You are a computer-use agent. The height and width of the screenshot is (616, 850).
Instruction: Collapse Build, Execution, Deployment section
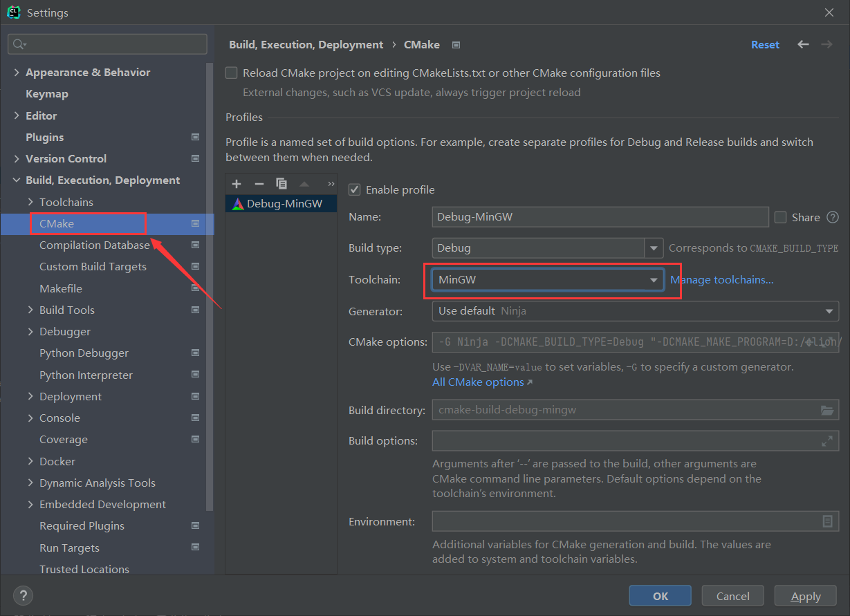pyautogui.click(x=17, y=180)
